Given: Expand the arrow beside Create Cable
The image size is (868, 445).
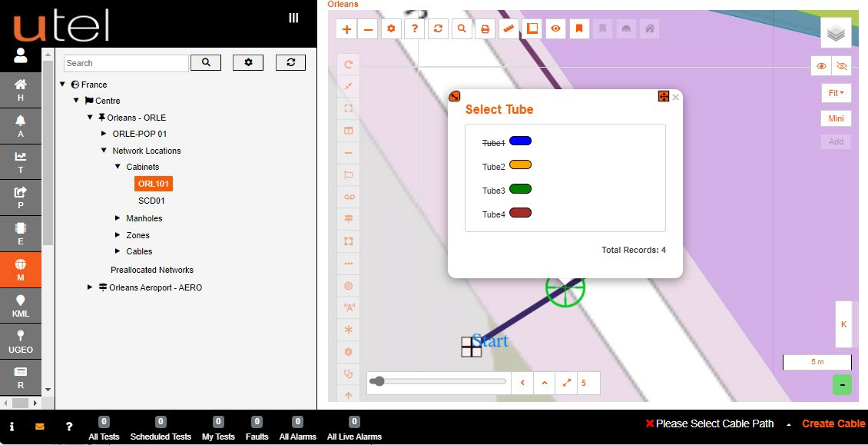Looking at the screenshot, I should (x=788, y=424).
